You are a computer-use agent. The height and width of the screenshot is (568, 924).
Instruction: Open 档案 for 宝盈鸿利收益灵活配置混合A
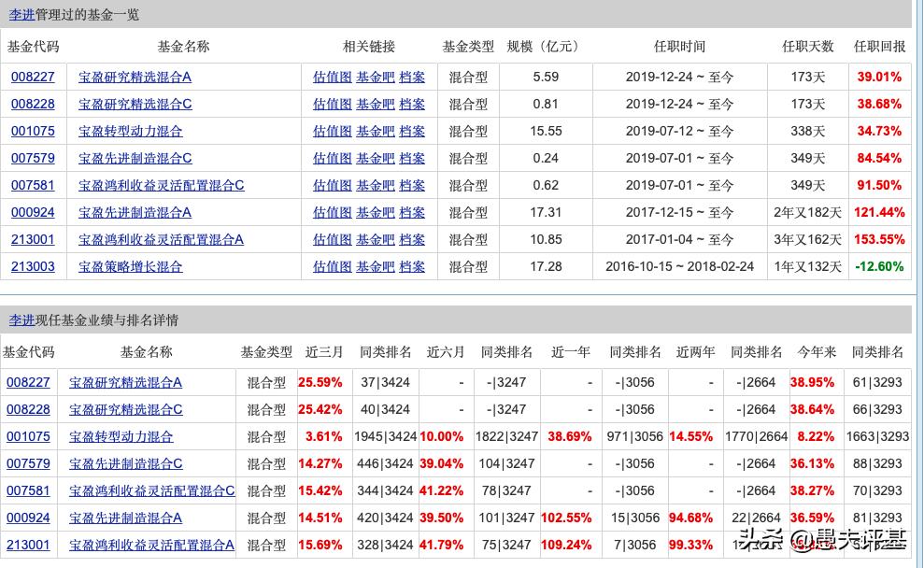[411, 239]
